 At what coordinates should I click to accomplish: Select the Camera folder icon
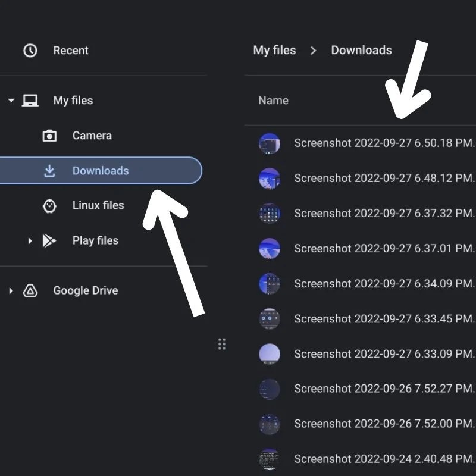[51, 136]
